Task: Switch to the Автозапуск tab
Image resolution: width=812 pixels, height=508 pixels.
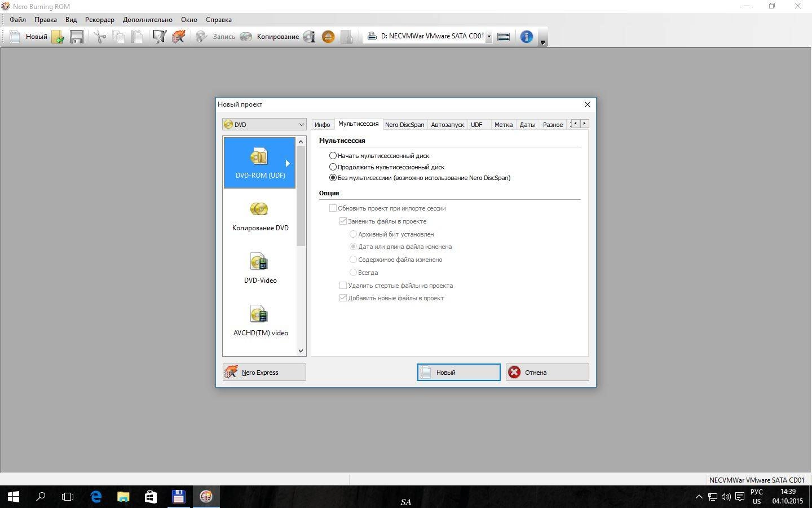Action: point(447,125)
